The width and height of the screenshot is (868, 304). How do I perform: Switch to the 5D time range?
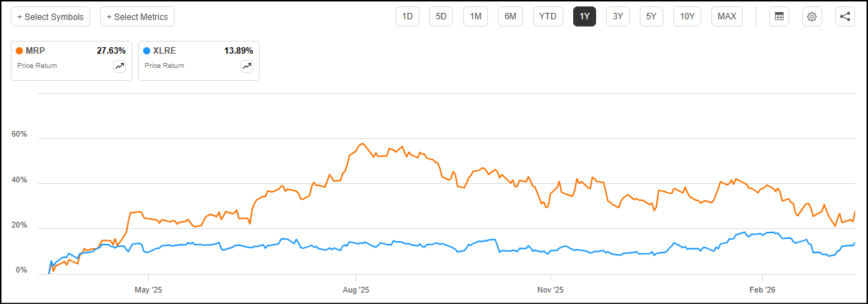[441, 16]
